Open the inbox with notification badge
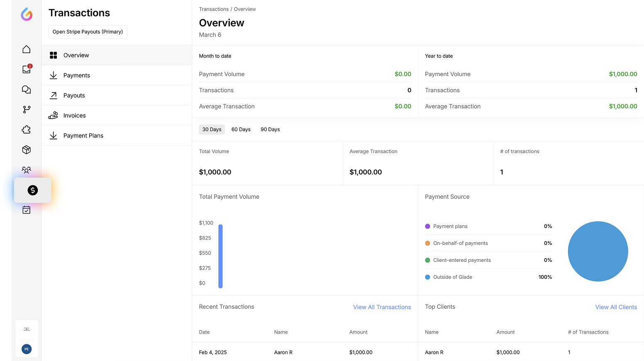 [27, 69]
